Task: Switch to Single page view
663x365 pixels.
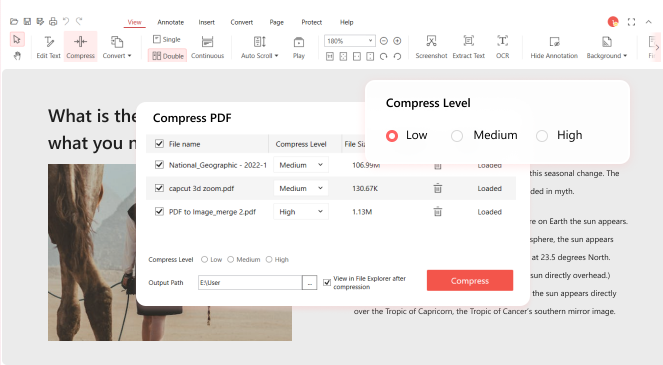Action: coord(167,39)
